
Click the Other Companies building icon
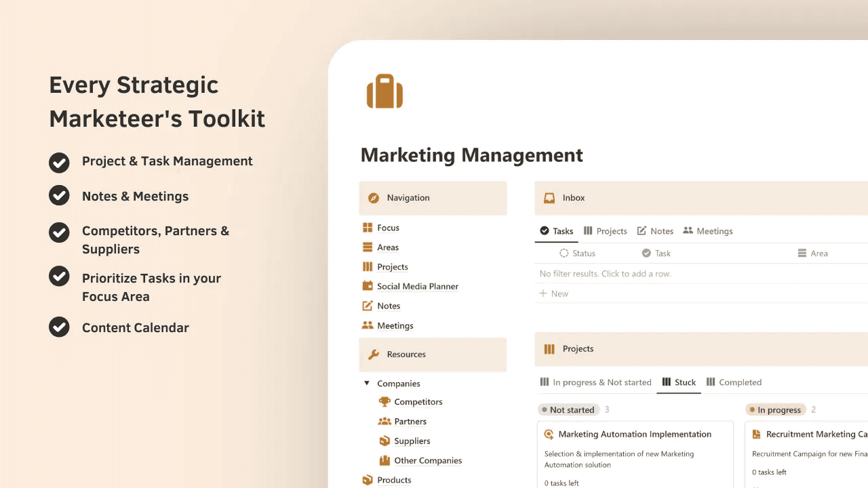(384, 460)
